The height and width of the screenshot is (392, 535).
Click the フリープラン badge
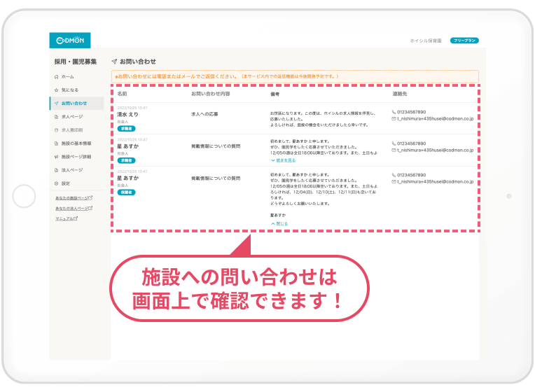[x=464, y=41]
